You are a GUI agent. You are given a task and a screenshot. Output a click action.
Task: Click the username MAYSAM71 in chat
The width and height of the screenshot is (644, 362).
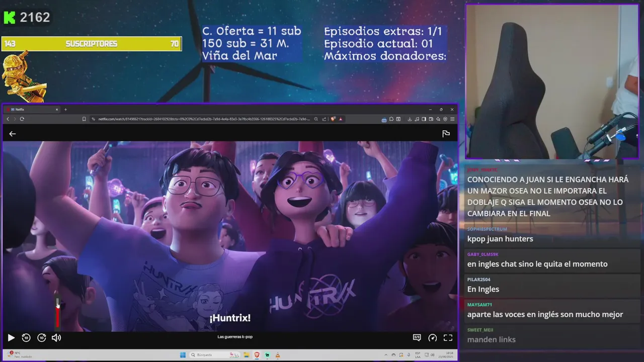(479, 305)
